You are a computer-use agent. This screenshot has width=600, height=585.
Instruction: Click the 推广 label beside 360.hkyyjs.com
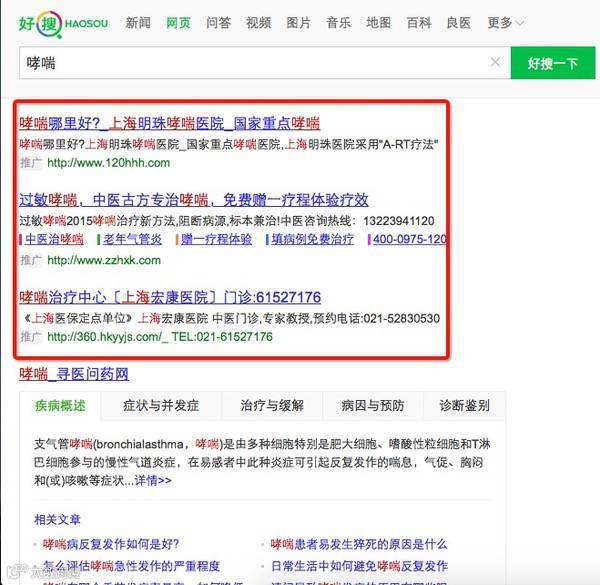[x=31, y=337]
